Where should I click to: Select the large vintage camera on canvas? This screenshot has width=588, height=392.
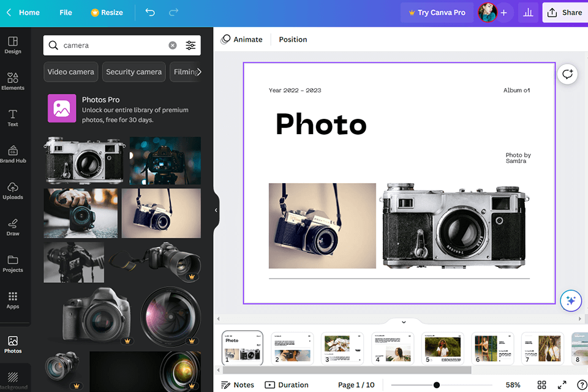point(454,226)
